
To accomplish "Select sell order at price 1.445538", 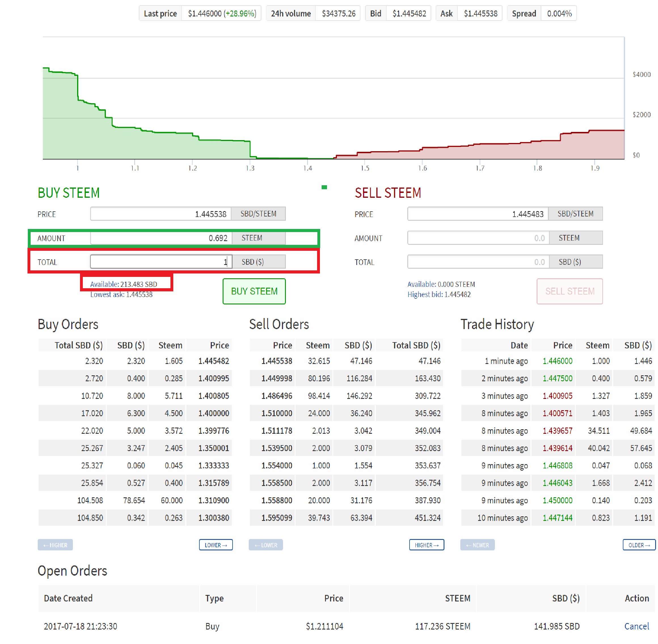I will [x=346, y=361].
